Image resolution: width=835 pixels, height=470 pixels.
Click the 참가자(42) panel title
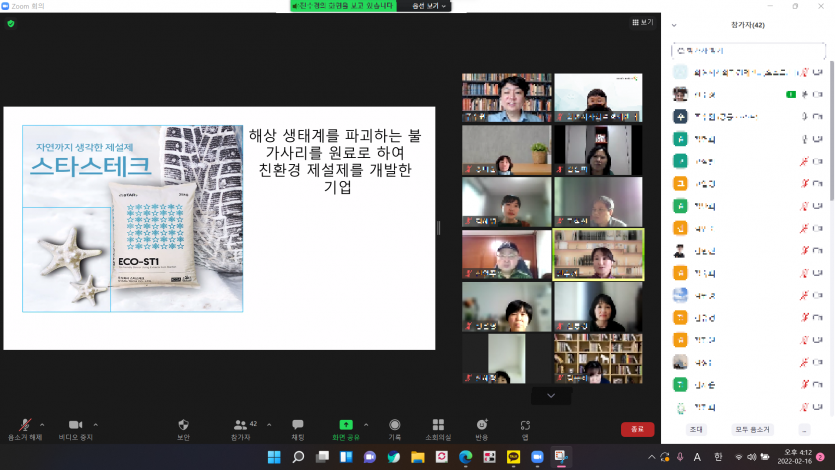click(748, 25)
